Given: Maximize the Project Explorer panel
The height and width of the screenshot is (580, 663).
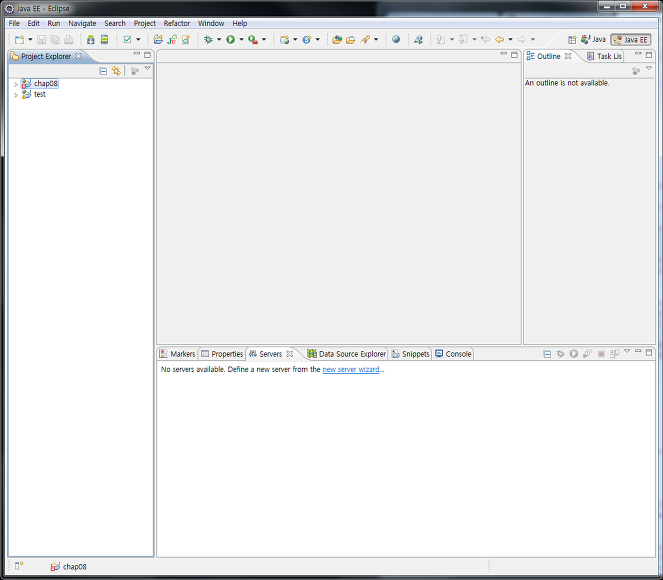Looking at the screenshot, I should click(147, 55).
